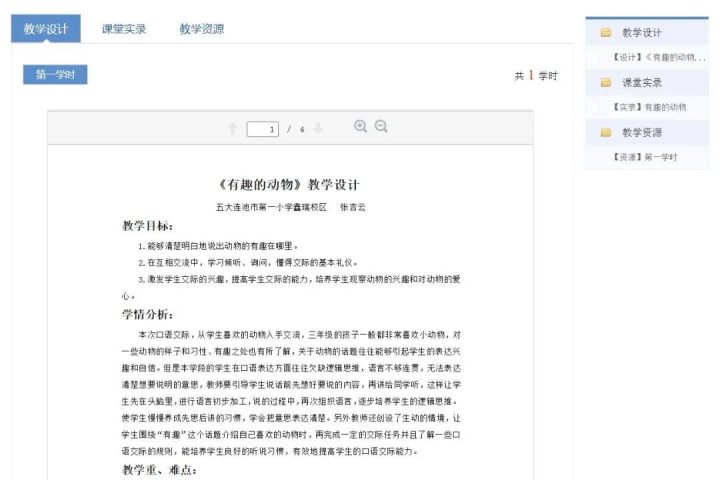The height and width of the screenshot is (480, 720).
Task: Select the 教学资源 tab
Action: tap(201, 29)
